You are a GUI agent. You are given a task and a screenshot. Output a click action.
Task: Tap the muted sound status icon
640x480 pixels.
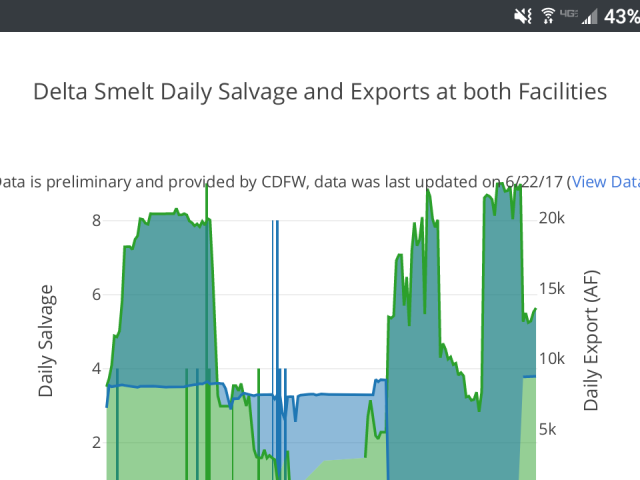522,16
